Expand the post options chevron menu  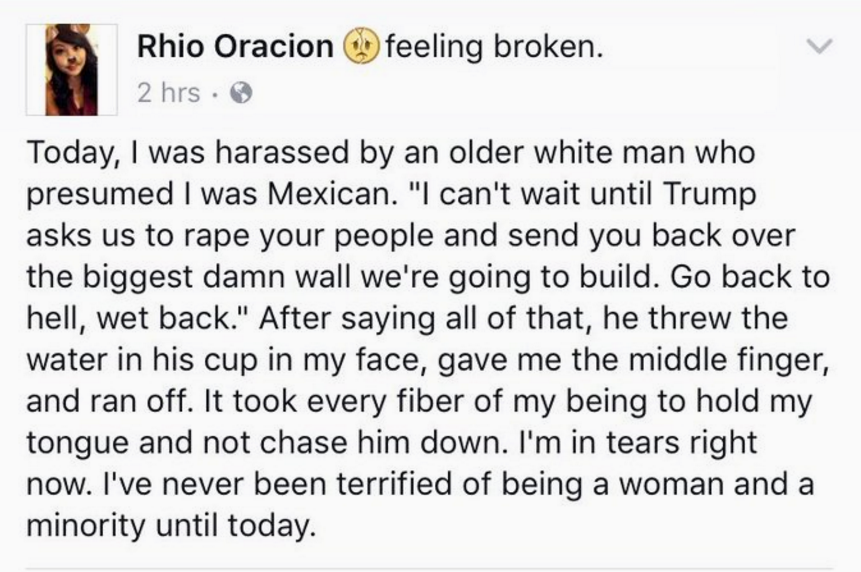[x=819, y=46]
